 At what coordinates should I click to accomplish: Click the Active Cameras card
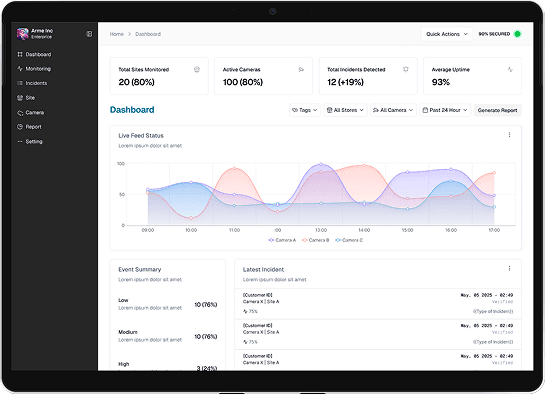(x=263, y=76)
